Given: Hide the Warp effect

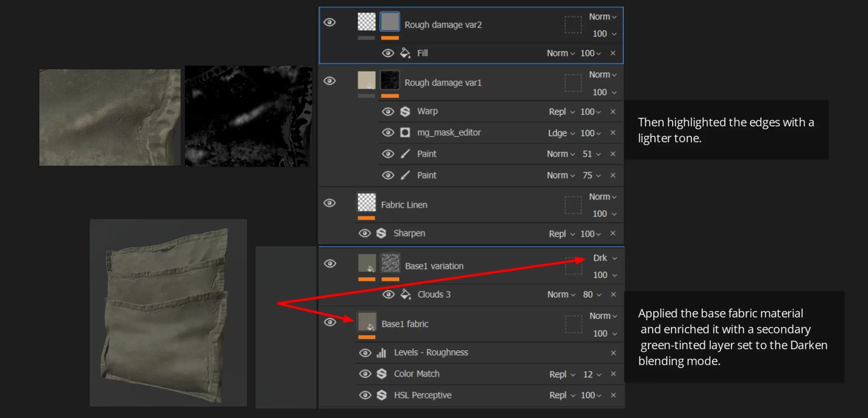Looking at the screenshot, I should [x=388, y=112].
